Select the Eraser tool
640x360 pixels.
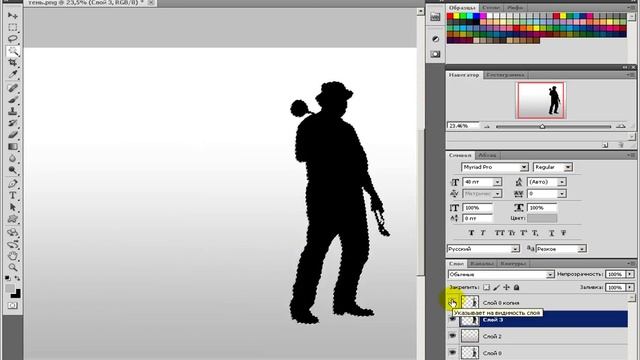[13, 135]
